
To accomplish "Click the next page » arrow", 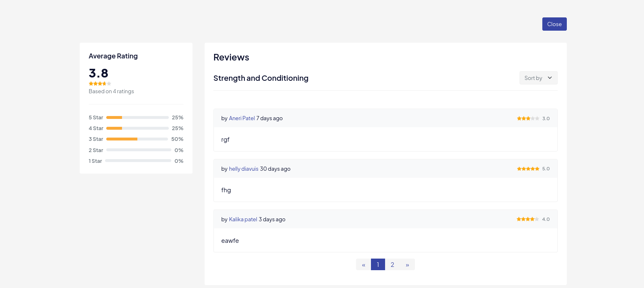I will click(x=407, y=264).
